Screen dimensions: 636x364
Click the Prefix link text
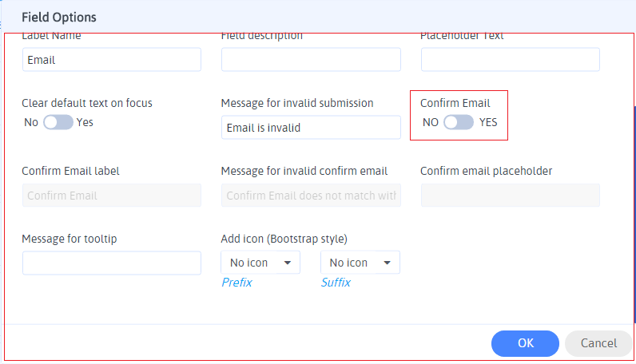237,283
